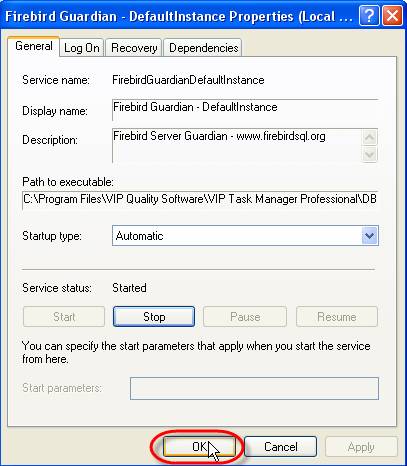Screen dimensions: 407x466
Task: Expand the Startup type dropdown arrow
Action: (369, 236)
